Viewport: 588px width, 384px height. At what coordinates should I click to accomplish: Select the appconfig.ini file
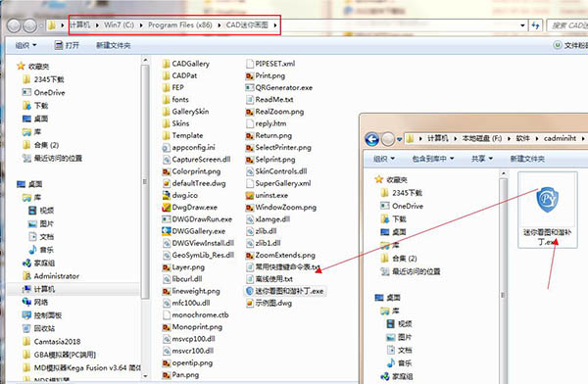click(x=188, y=147)
